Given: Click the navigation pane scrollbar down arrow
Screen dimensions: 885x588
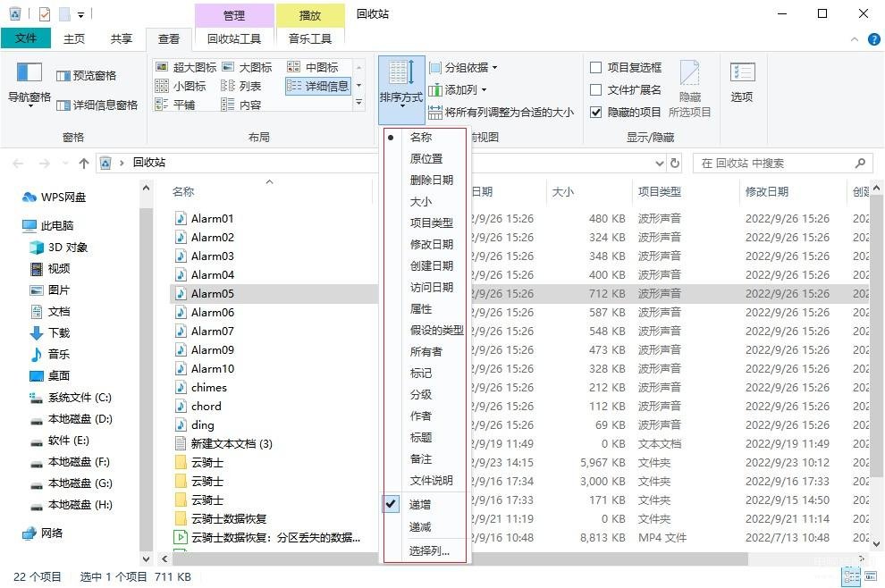Looking at the screenshot, I should (147, 559).
